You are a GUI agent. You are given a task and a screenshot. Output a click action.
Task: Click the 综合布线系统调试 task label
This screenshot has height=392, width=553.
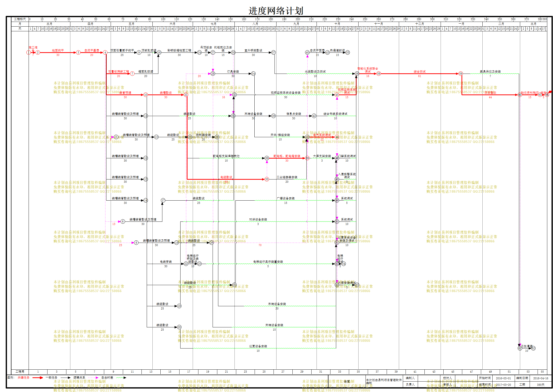pyautogui.click(x=335, y=114)
